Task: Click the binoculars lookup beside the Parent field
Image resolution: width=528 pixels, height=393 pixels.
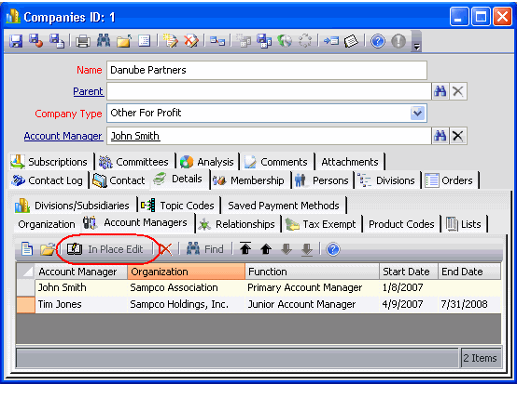Action: [440, 91]
